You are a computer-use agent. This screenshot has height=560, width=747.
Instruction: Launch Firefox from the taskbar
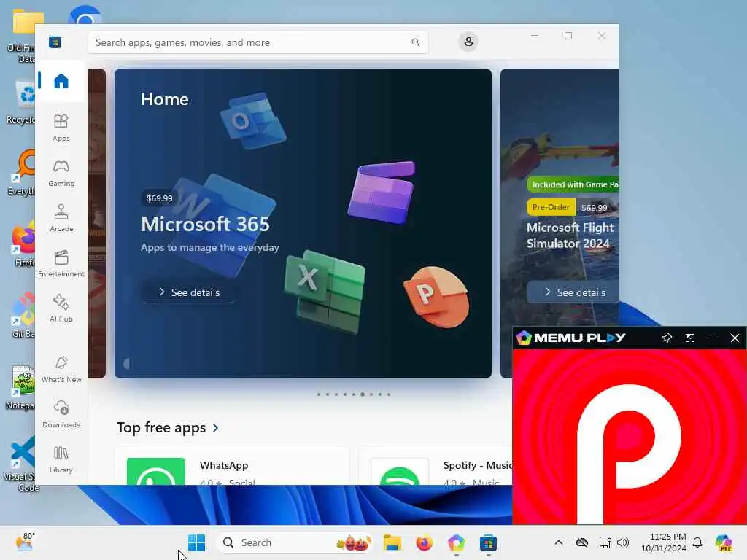pyautogui.click(x=424, y=542)
